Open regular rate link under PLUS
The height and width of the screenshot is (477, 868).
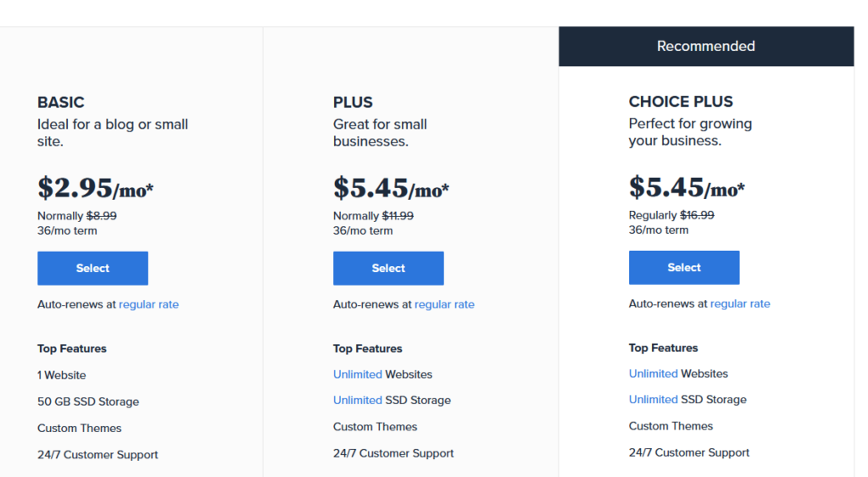(444, 304)
